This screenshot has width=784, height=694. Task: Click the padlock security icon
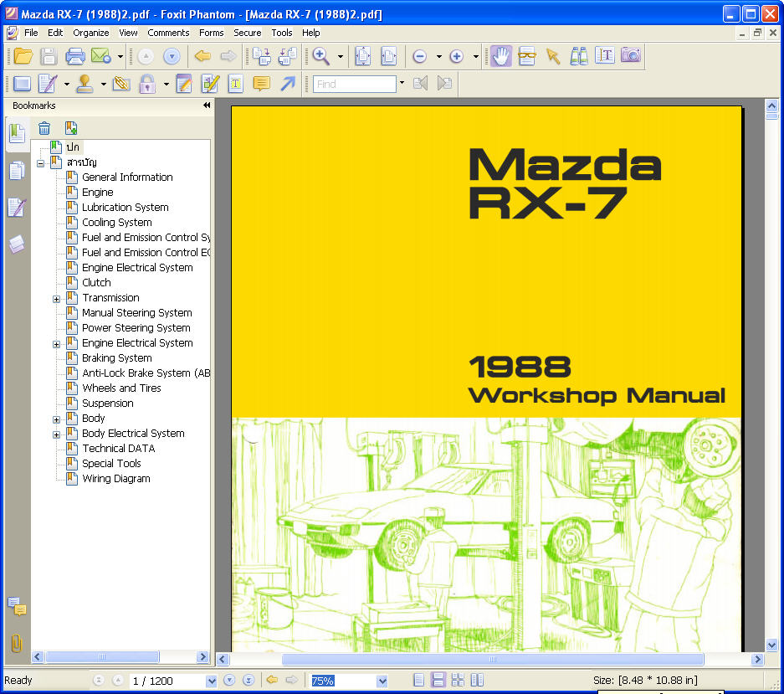point(147,84)
